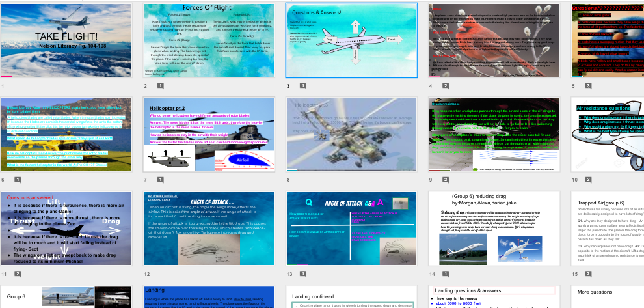644x308 pixels.
Task: Open comment badge under slide 6
Action: 18,180
